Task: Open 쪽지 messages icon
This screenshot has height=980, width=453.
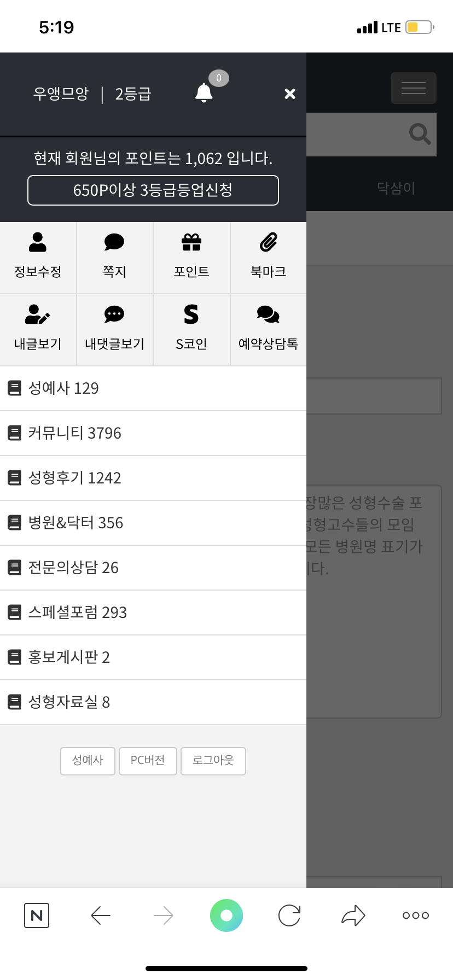Action: 114,242
